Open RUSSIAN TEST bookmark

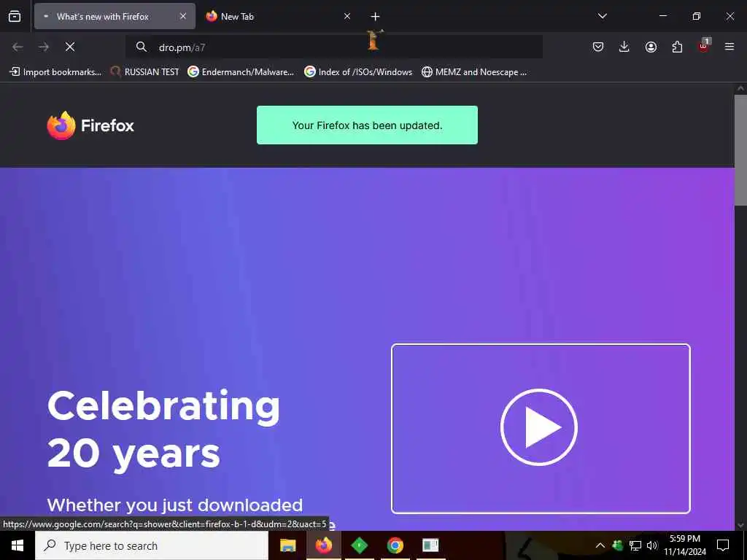(x=145, y=72)
